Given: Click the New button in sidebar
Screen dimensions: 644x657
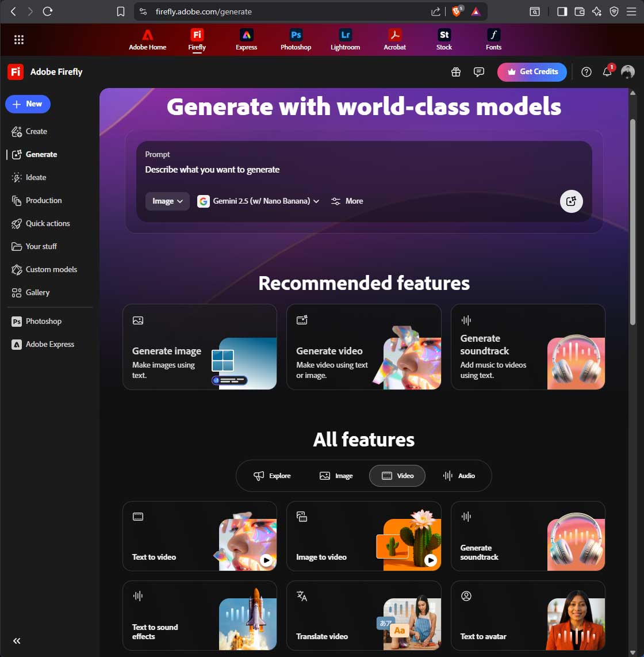Looking at the screenshot, I should [28, 104].
